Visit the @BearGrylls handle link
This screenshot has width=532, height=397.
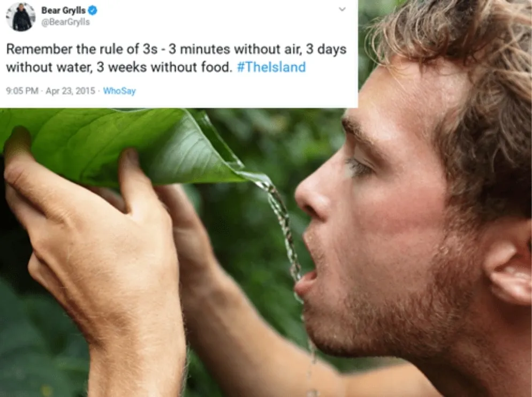point(65,22)
